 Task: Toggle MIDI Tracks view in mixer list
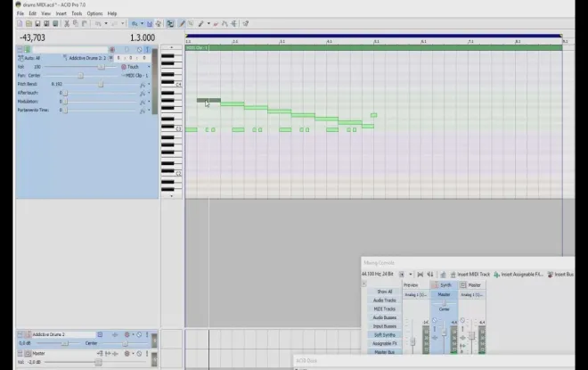point(385,308)
